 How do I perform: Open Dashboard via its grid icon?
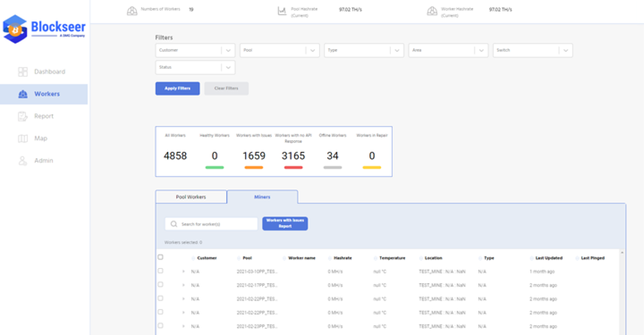23,72
